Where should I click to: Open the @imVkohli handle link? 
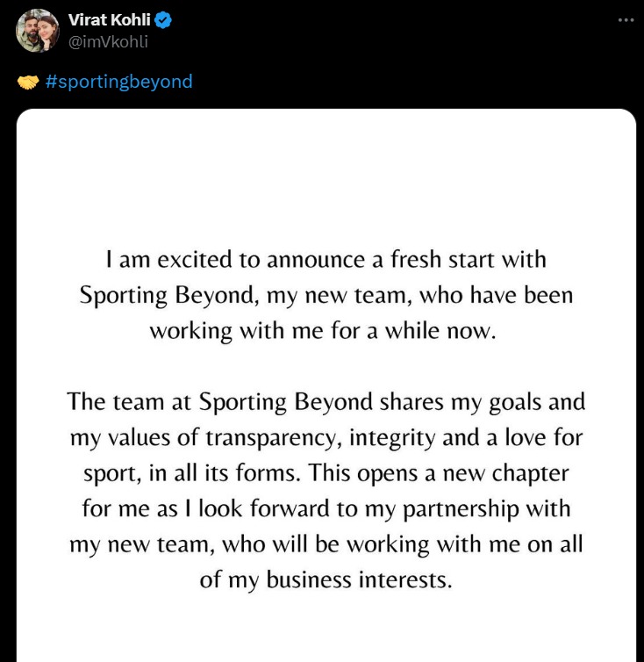(108, 41)
